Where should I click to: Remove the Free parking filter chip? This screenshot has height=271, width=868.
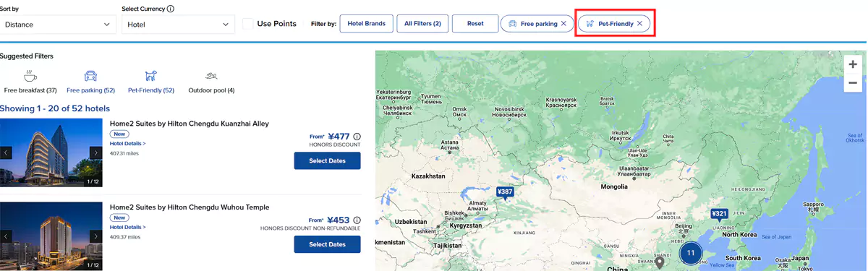(x=563, y=24)
